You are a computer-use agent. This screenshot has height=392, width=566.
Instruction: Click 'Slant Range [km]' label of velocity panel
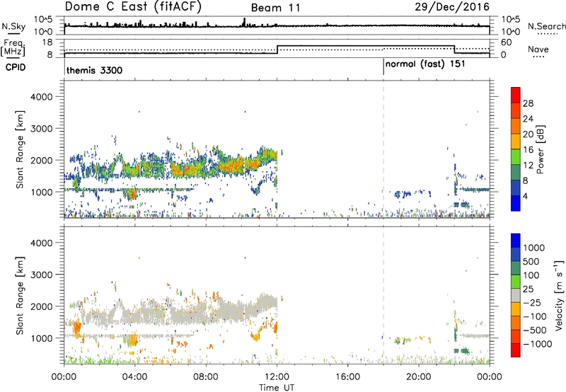pos(20,296)
